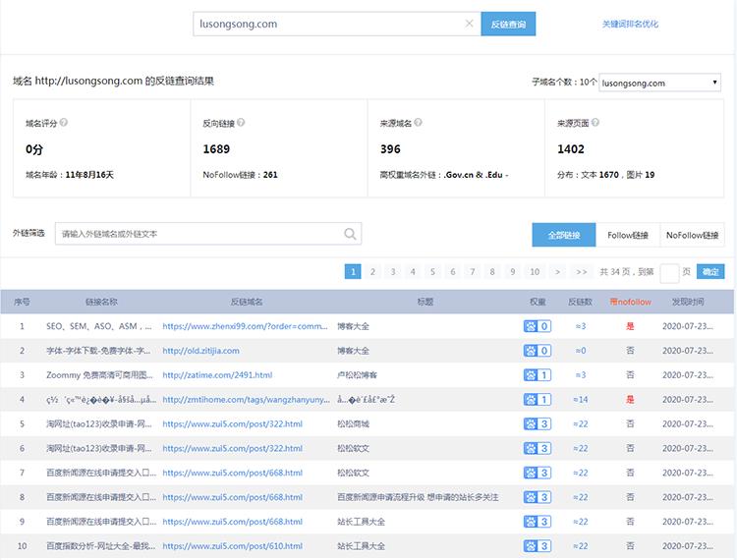Go to pagination page 2
Image resolution: width=737 pixels, height=560 pixels.
[x=372, y=271]
